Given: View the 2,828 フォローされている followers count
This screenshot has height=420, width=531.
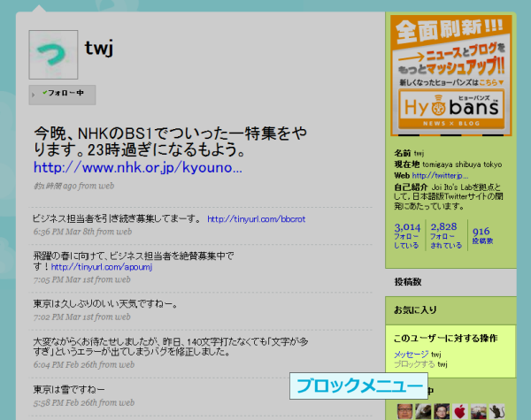Looking at the screenshot, I should pyautogui.click(x=446, y=235).
